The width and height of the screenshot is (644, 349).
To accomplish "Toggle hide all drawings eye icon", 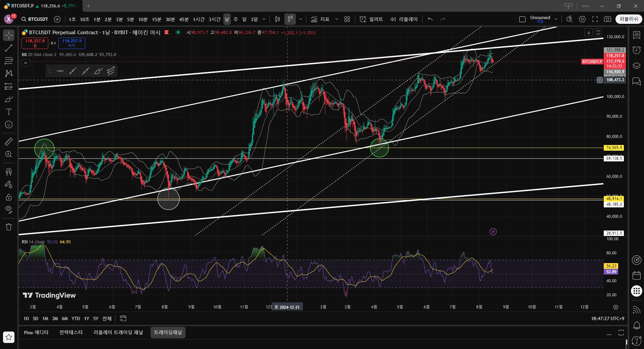I will (9, 210).
